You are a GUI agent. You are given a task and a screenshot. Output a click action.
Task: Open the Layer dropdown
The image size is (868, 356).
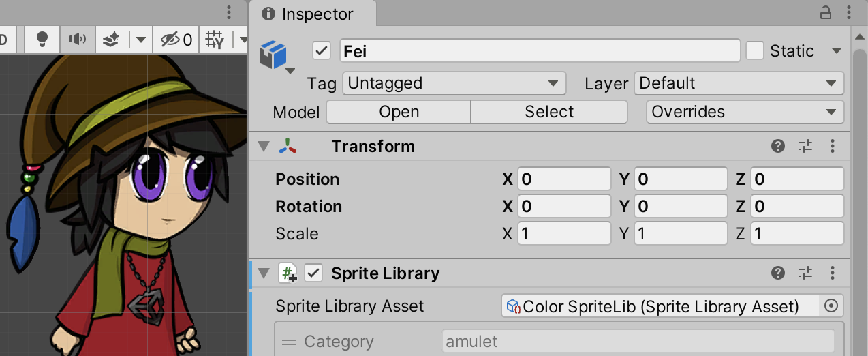(x=739, y=83)
